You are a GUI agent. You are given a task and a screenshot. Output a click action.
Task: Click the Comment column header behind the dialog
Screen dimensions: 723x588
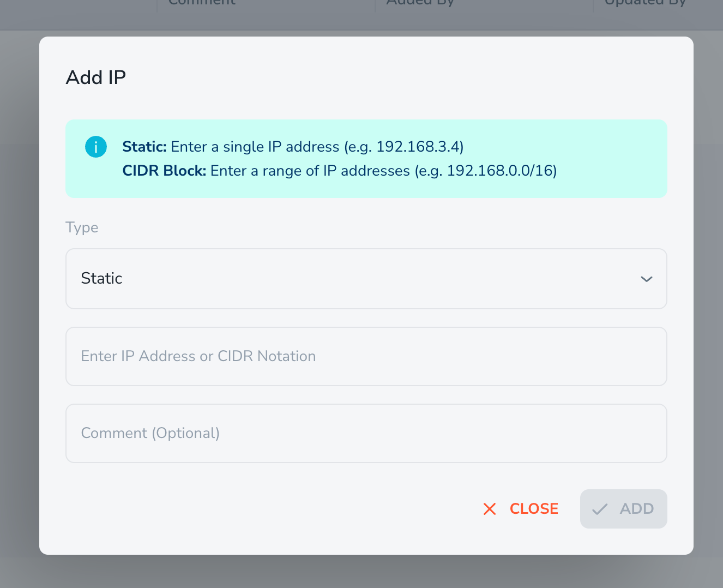(x=202, y=3)
